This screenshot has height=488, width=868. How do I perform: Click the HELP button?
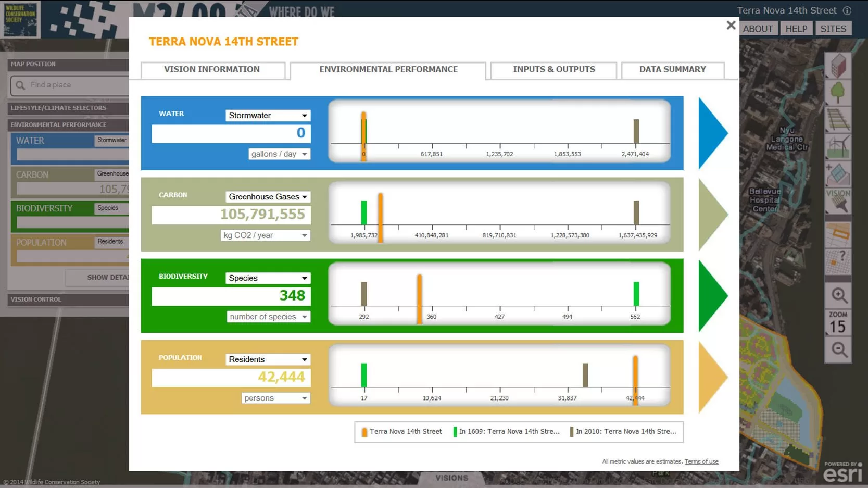pyautogui.click(x=796, y=29)
